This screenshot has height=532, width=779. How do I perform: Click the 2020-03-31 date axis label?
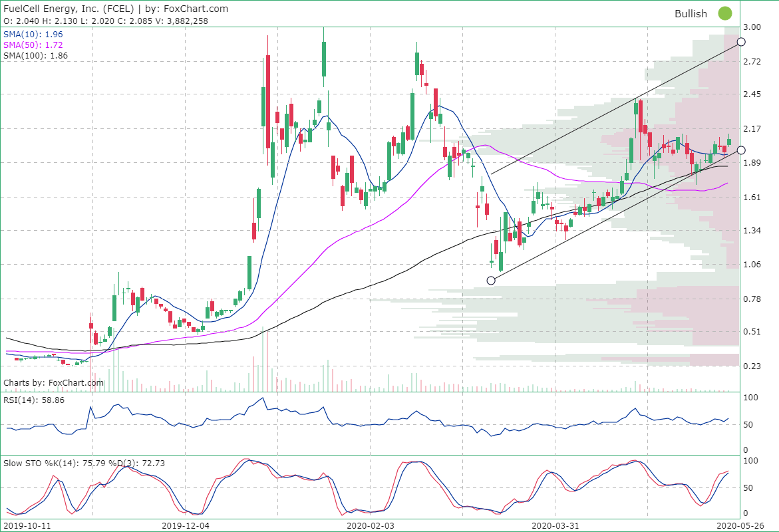pyautogui.click(x=555, y=525)
